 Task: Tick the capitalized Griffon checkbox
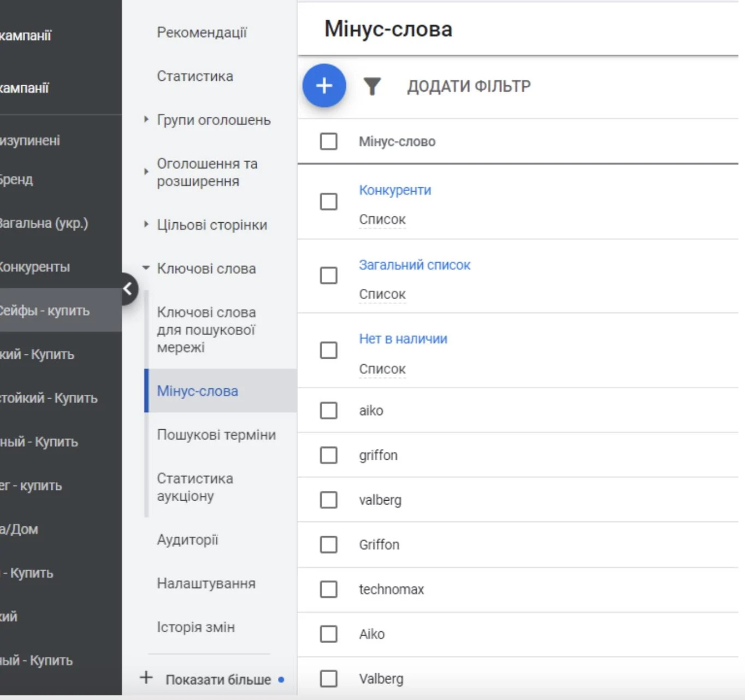coord(328,544)
